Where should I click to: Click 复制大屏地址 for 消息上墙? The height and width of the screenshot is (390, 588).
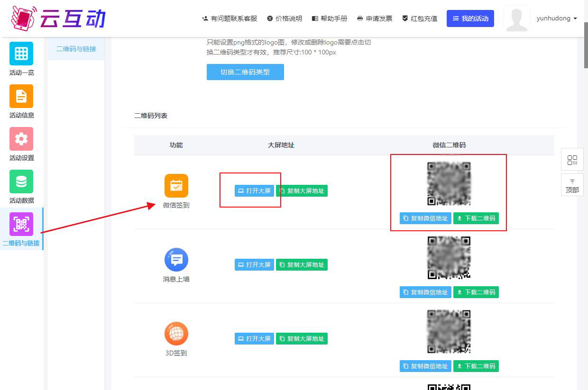(x=302, y=265)
